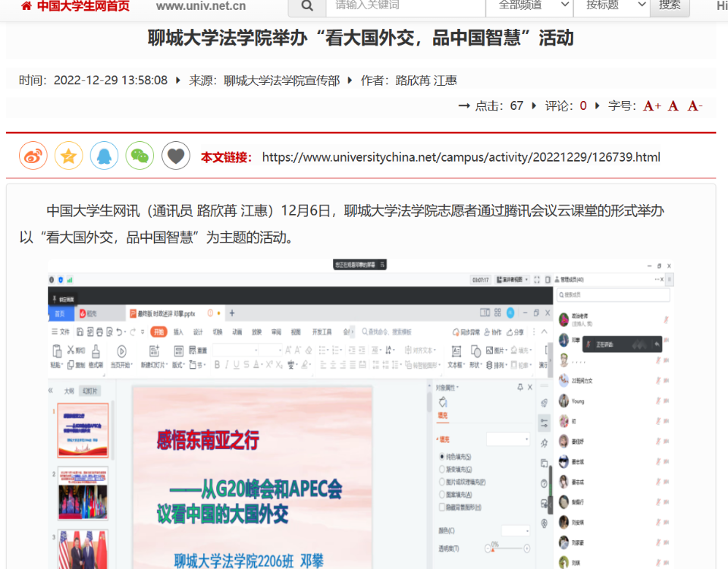This screenshot has height=569, width=728.
Task: Select the 渐变填充 radio button
Action: pyautogui.click(x=443, y=470)
